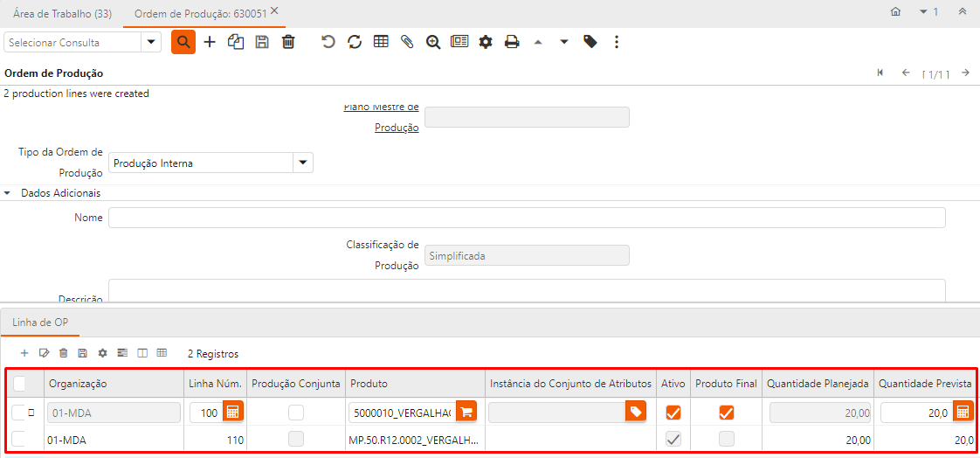Sort by the Produto column header
The image size is (980, 458).
[369, 383]
